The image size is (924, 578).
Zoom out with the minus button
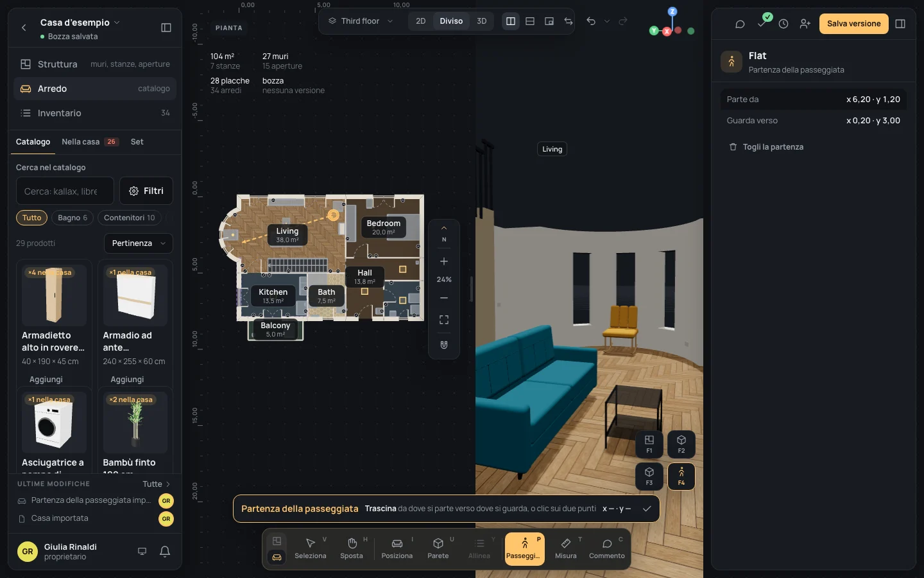444,298
